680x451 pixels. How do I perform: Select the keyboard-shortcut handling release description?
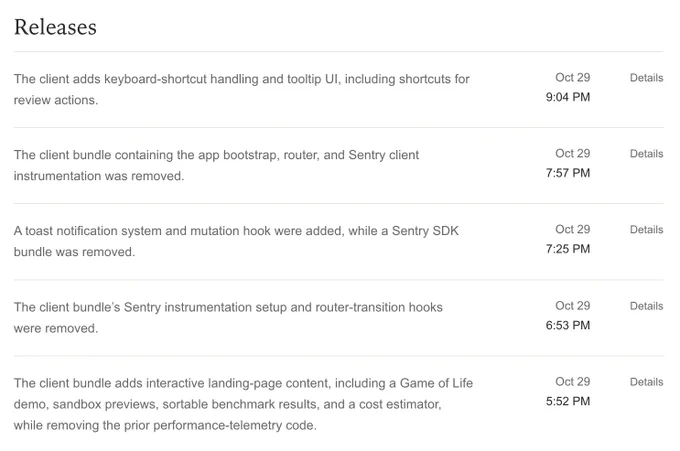click(242, 89)
